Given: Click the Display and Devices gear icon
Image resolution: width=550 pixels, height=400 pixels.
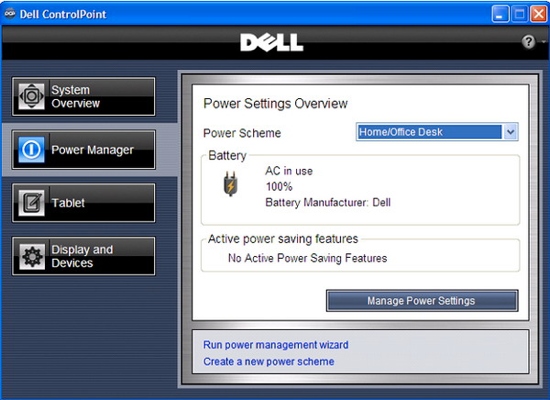Looking at the screenshot, I should click(32, 256).
